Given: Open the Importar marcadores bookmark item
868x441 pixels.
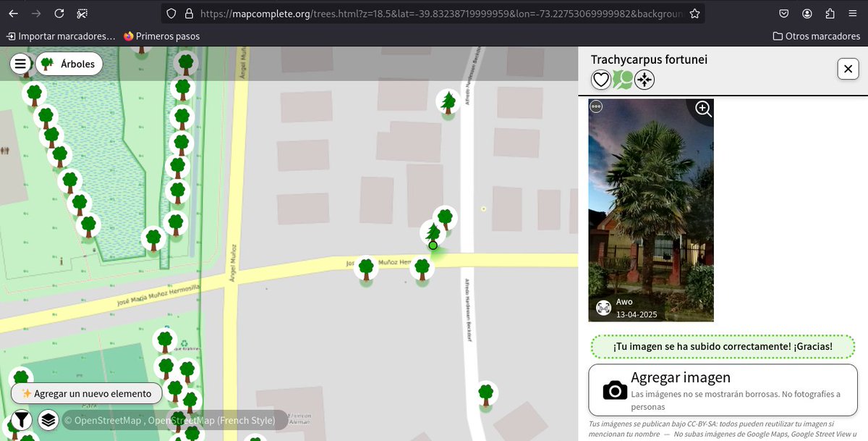Looking at the screenshot, I should (x=61, y=35).
